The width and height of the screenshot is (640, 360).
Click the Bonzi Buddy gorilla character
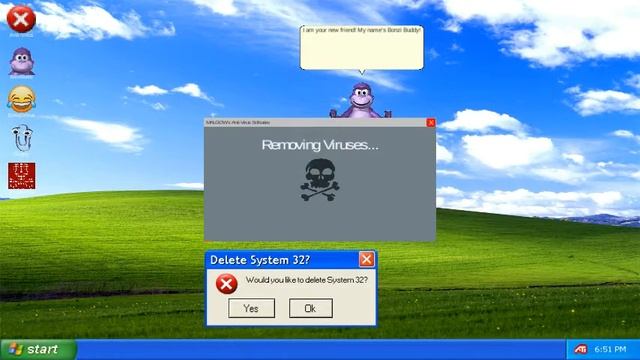pos(361,101)
